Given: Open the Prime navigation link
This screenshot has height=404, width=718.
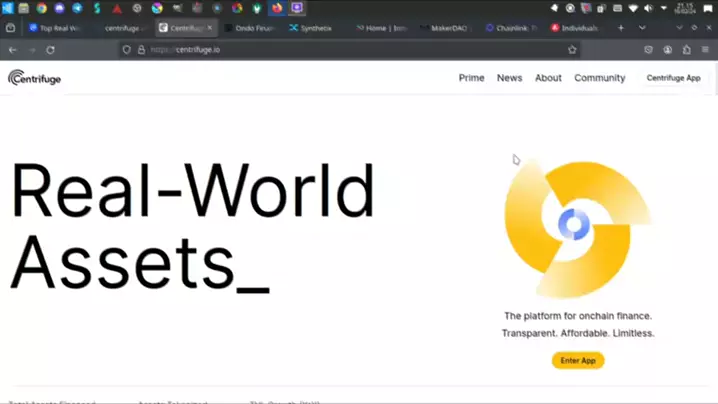Looking at the screenshot, I should [471, 78].
